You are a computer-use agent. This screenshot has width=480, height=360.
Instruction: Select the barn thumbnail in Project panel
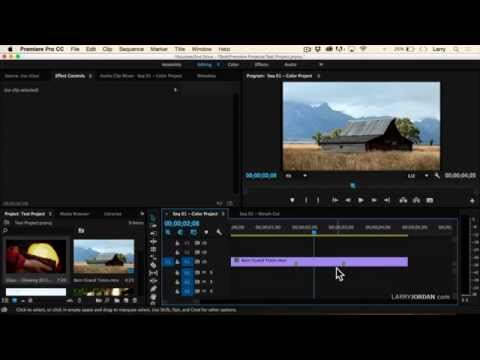104,256
